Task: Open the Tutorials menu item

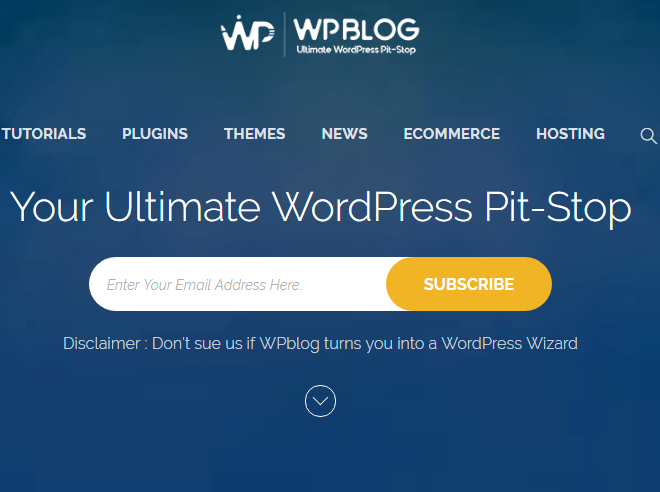Action: tap(44, 134)
